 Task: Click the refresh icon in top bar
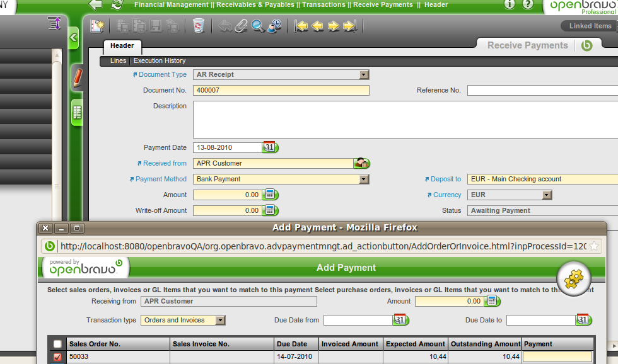point(117,5)
